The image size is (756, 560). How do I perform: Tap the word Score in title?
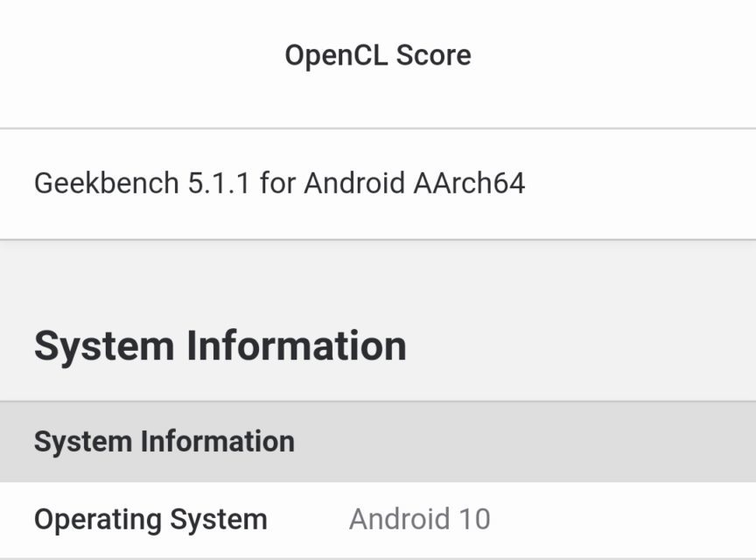coord(433,55)
